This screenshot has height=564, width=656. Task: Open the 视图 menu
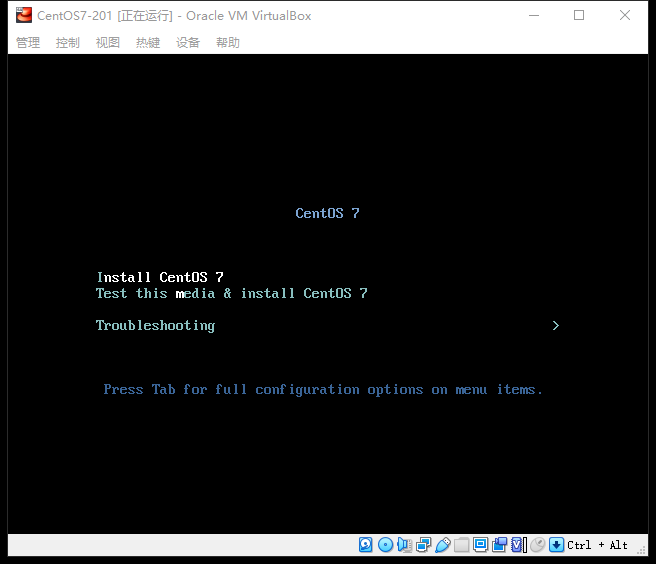click(x=108, y=42)
